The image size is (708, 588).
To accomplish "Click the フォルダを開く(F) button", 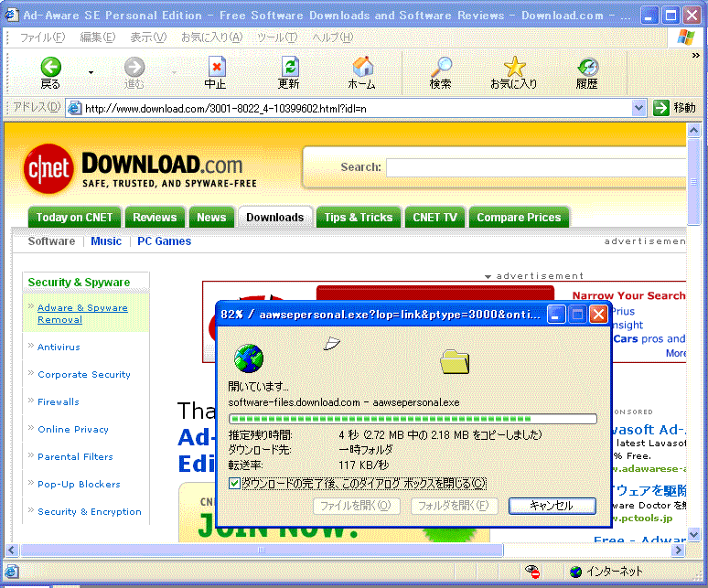I will click(x=455, y=506).
